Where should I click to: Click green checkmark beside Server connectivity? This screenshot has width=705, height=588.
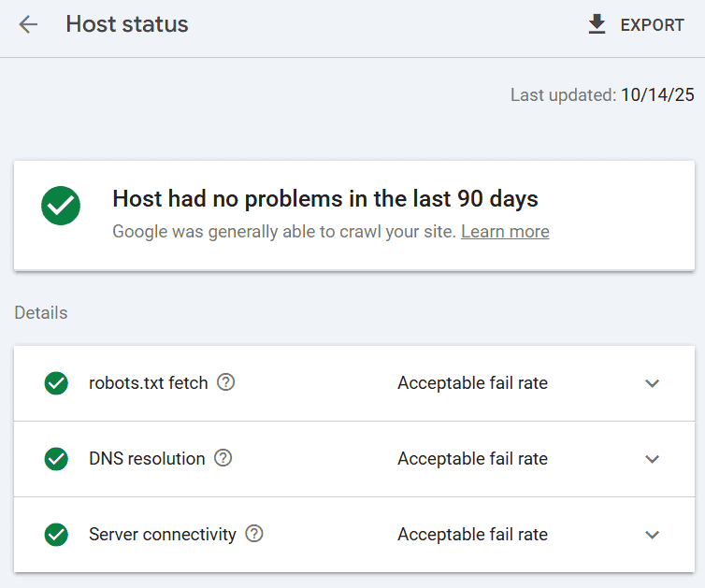[x=56, y=535]
